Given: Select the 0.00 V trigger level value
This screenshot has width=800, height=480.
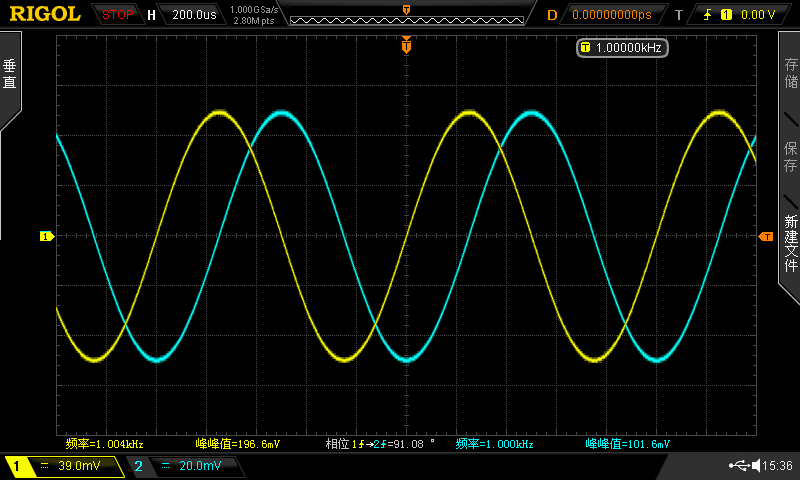Looking at the screenshot, I should point(758,15).
